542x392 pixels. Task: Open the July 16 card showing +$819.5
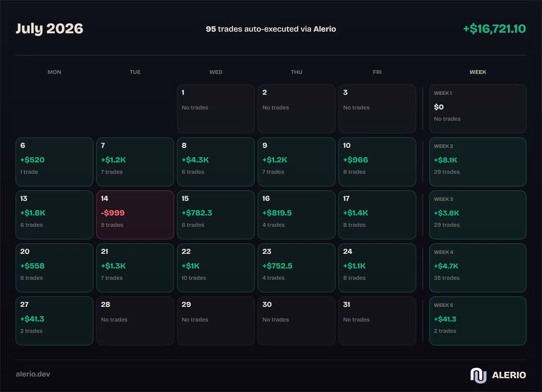pyautogui.click(x=296, y=215)
